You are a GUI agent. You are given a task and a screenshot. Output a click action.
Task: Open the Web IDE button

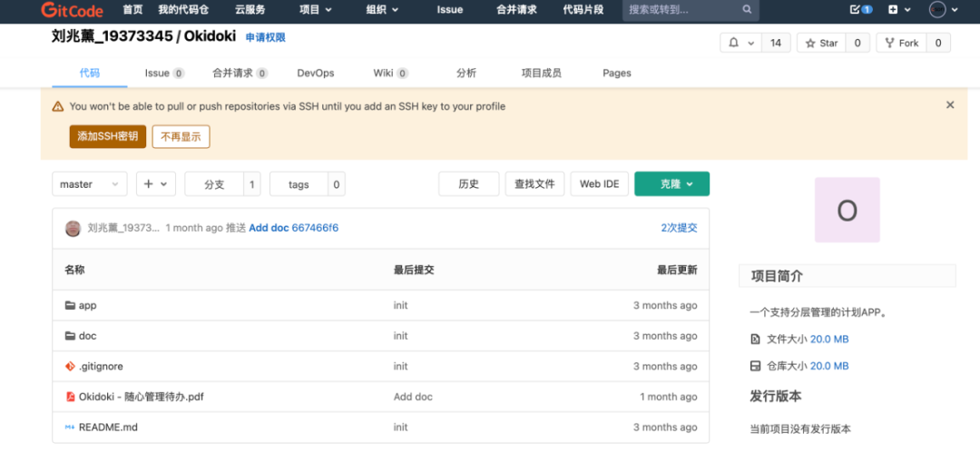[x=600, y=184]
